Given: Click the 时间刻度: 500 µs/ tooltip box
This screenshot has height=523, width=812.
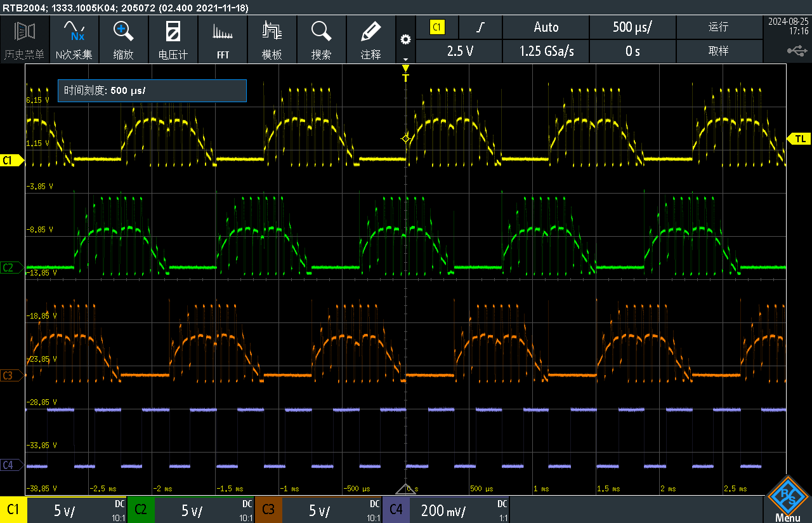Looking at the screenshot, I should [152, 91].
